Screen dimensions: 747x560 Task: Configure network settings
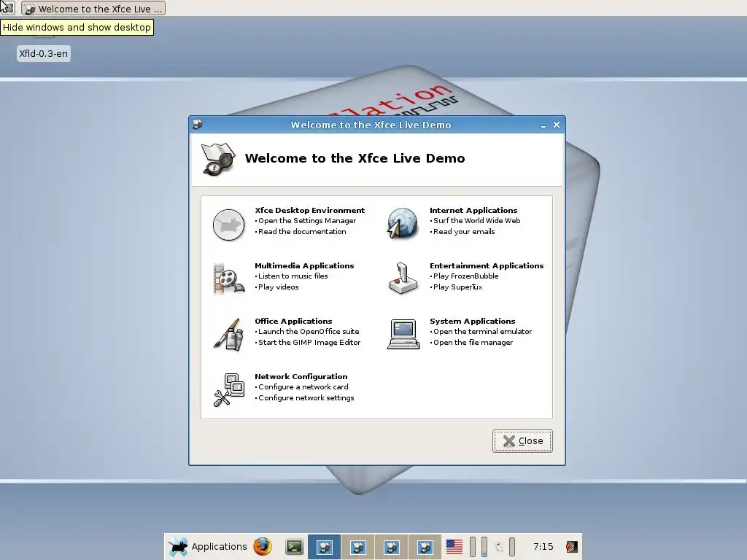point(306,397)
